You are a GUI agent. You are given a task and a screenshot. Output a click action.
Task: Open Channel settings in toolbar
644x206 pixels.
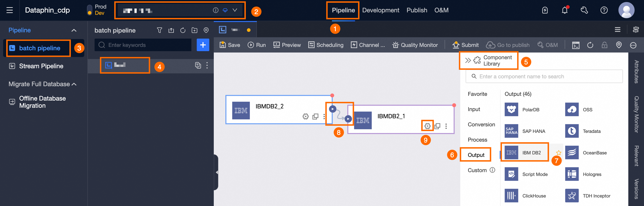pos(368,45)
